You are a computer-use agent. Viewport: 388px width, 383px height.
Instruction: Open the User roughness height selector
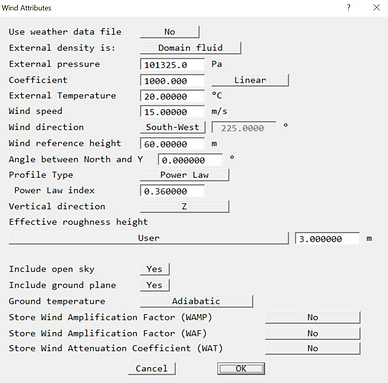(148, 238)
